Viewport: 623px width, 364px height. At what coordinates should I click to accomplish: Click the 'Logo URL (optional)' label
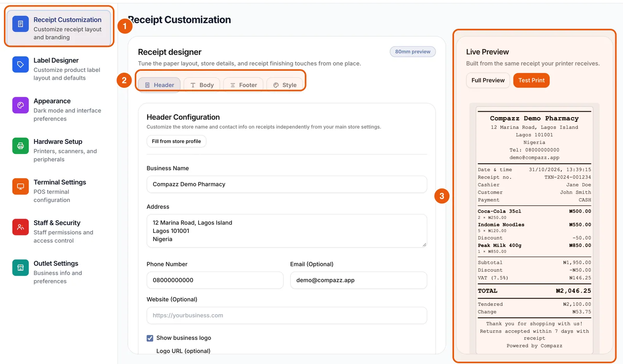(183, 351)
